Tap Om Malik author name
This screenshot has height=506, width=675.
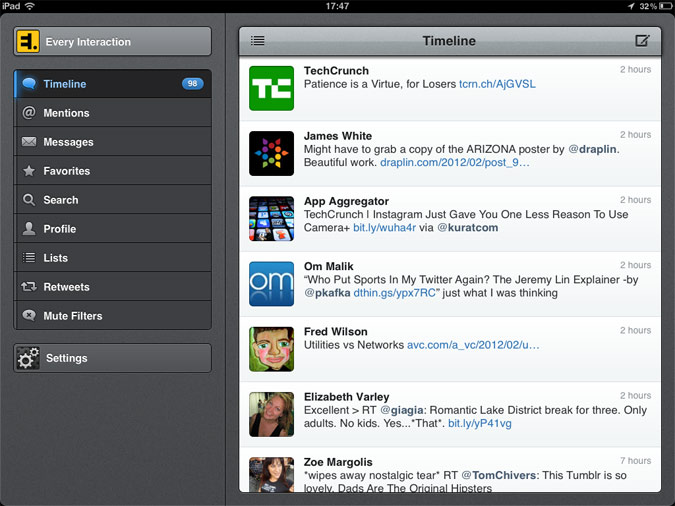(328, 266)
